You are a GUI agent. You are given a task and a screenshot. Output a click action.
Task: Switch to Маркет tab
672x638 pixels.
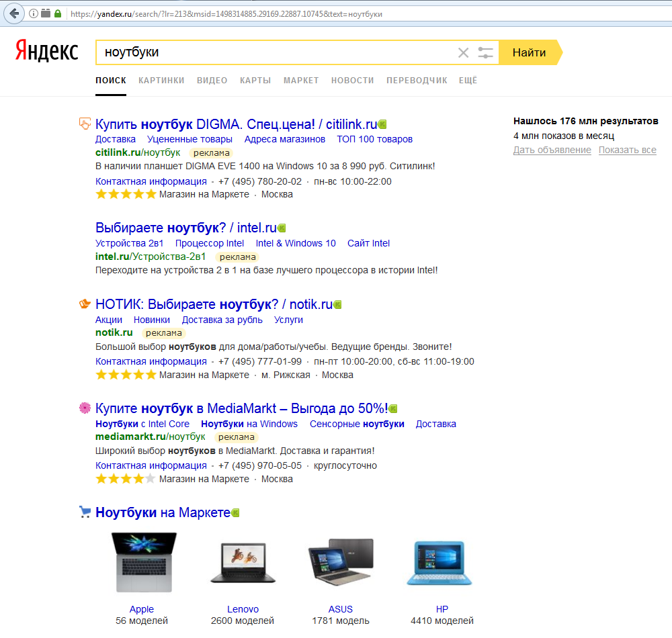coord(301,81)
